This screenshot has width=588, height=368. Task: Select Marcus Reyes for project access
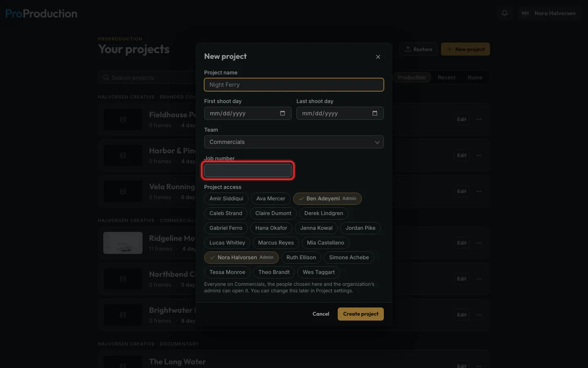coord(276,243)
